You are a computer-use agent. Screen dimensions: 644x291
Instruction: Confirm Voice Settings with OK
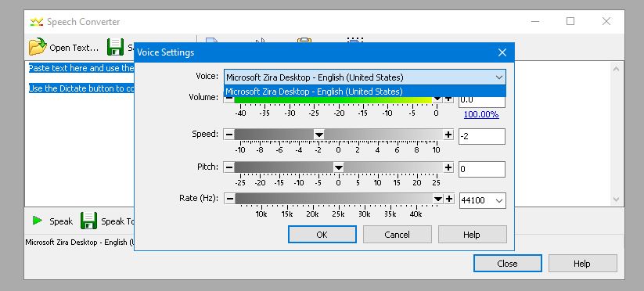pos(322,235)
